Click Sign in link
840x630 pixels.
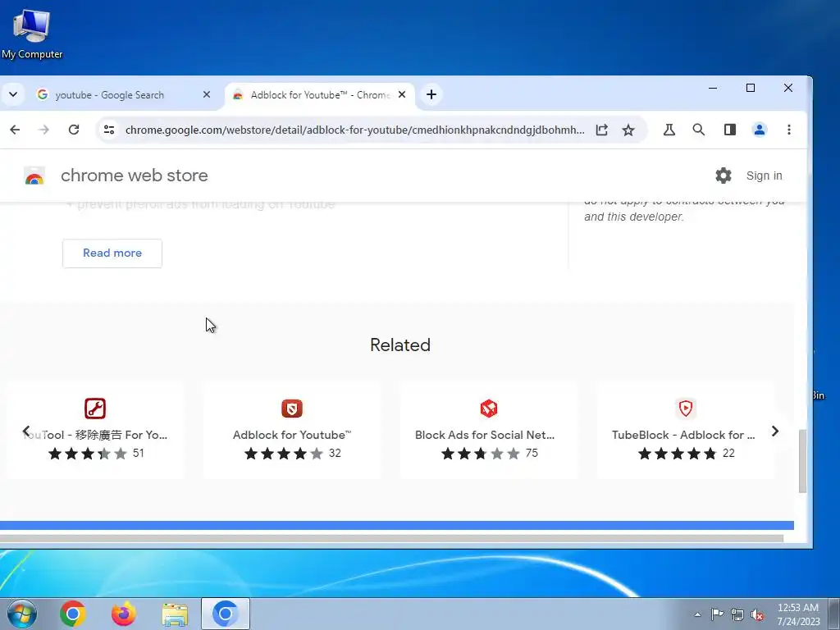click(x=764, y=176)
